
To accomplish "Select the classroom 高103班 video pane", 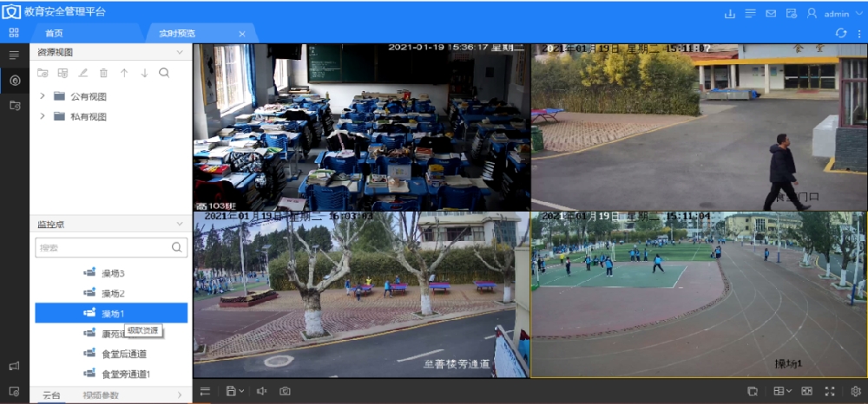I will 361,127.
